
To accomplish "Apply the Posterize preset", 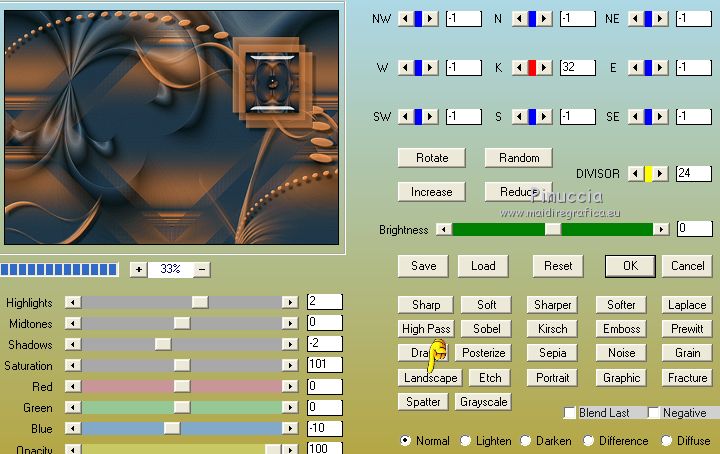I will click(x=483, y=353).
